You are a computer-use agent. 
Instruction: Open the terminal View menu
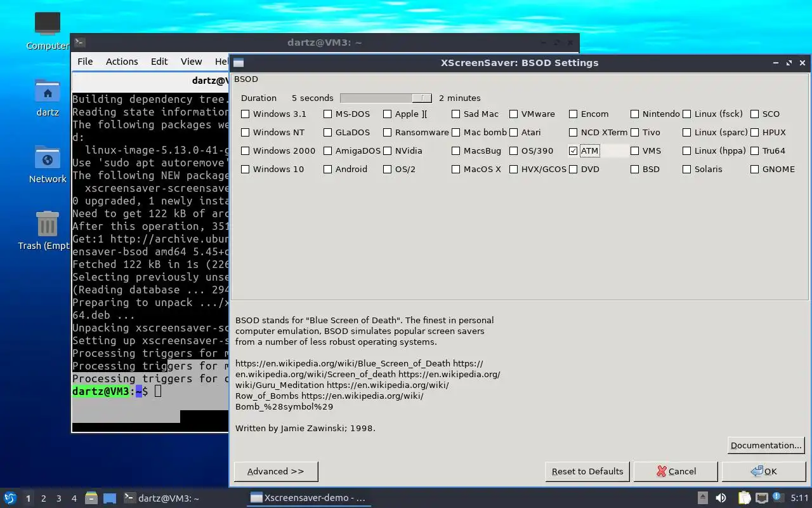click(x=191, y=62)
